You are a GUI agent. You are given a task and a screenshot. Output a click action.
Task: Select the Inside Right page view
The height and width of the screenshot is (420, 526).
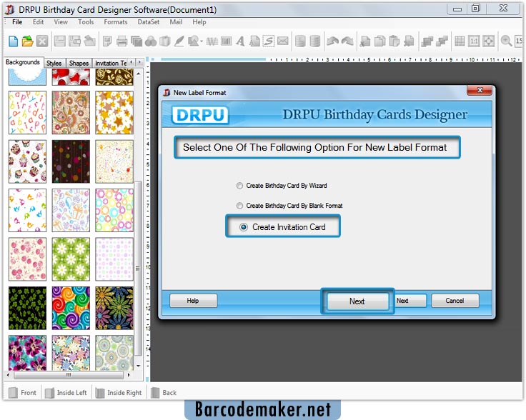coord(119,393)
